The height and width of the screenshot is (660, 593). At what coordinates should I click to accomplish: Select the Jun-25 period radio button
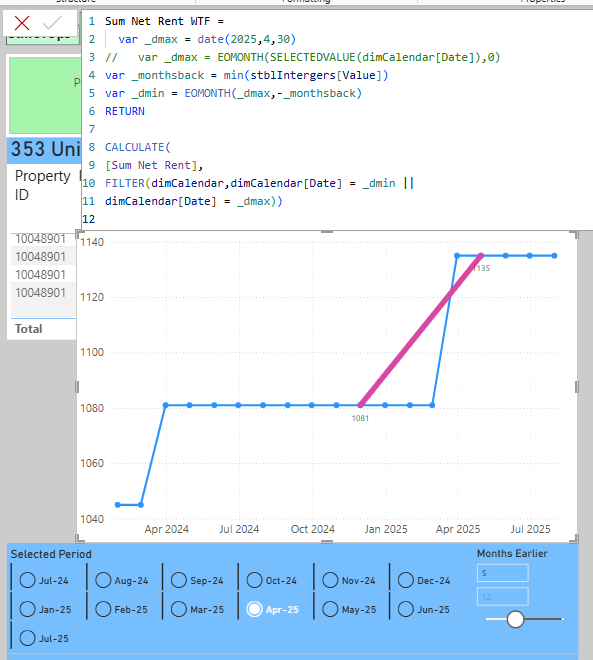coord(406,609)
